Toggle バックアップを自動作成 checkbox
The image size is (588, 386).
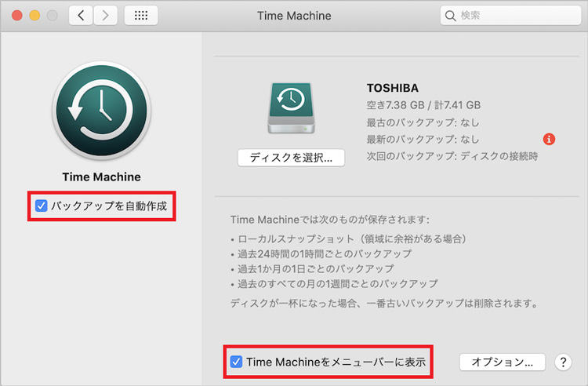point(42,206)
